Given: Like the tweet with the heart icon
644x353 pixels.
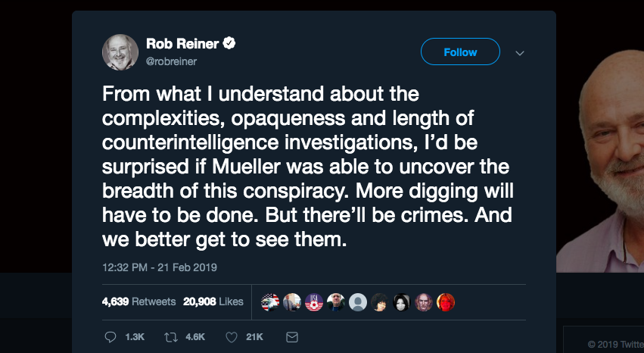Looking at the screenshot, I should [232, 337].
